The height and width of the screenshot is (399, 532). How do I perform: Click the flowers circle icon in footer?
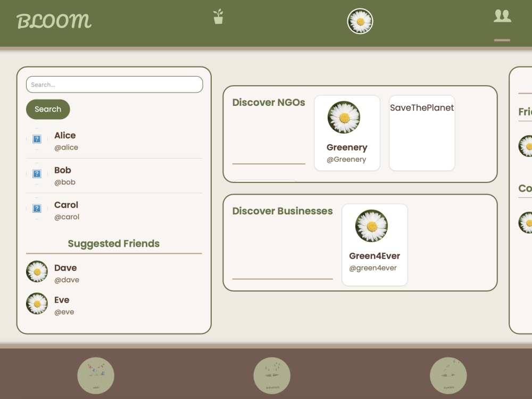pos(96,376)
